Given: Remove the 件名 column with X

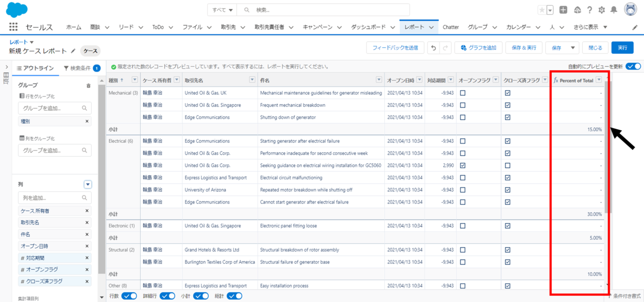Looking at the screenshot, I should pos(87,234).
